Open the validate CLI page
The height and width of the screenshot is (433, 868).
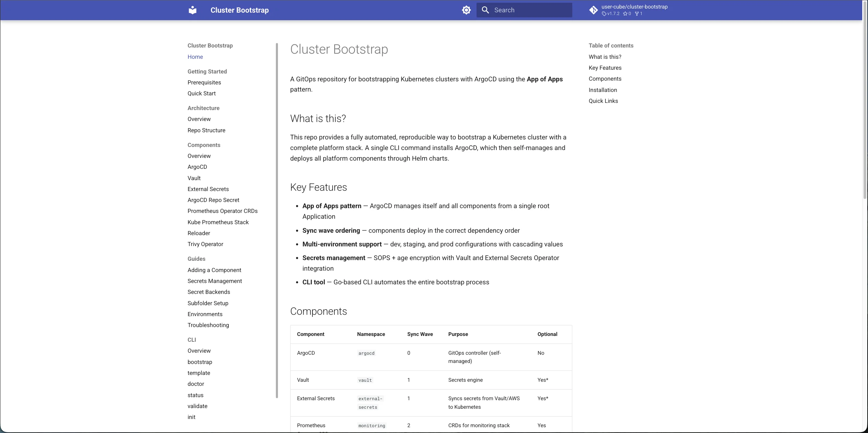[x=197, y=406]
